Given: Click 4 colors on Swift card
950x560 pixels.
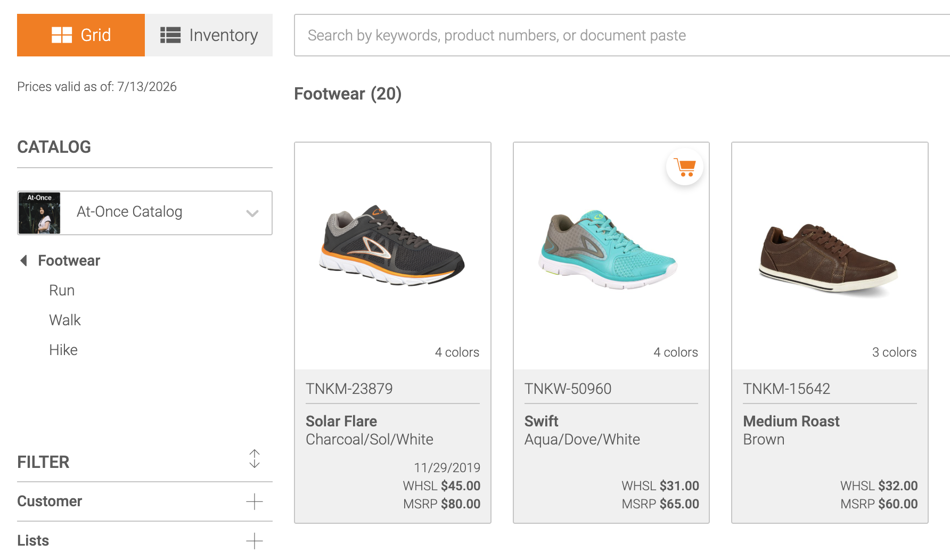Looking at the screenshot, I should pyautogui.click(x=676, y=352).
